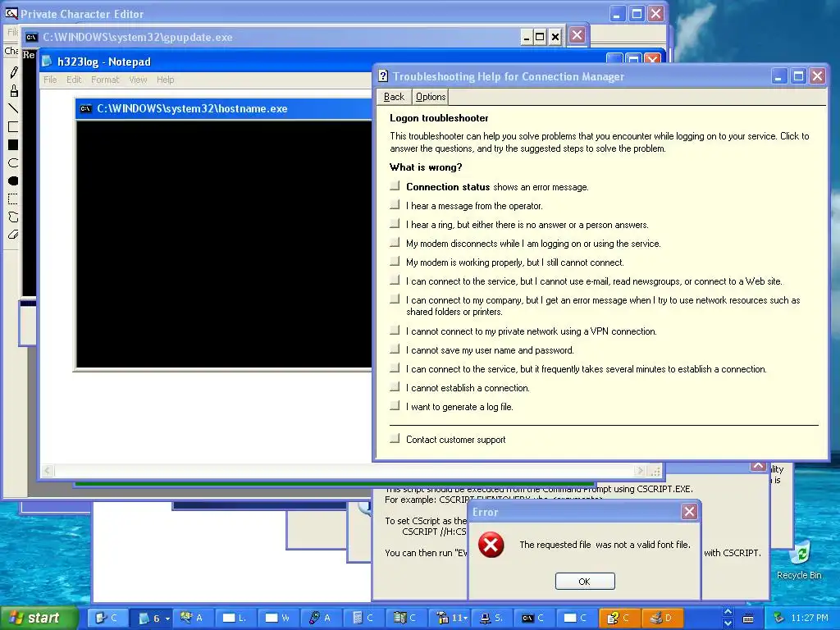The width and height of the screenshot is (840, 630).
Task: Select the Hollow Ellipse tool
Action: coord(13,163)
